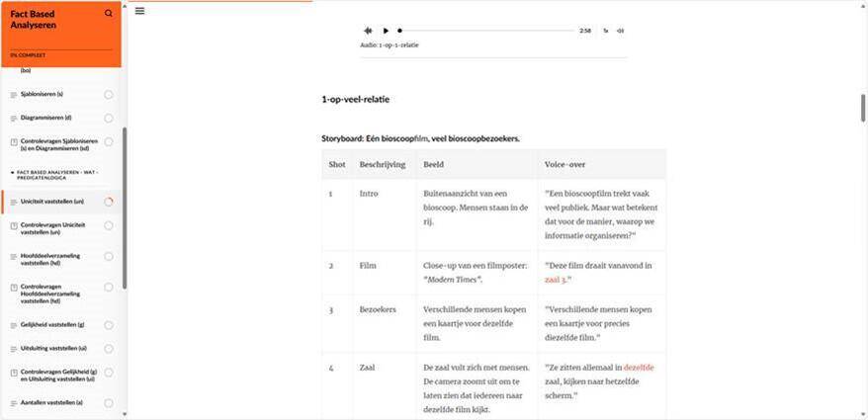Click the main page vertical scrollbar
Viewport: 868px width, 420px height.
click(x=863, y=109)
